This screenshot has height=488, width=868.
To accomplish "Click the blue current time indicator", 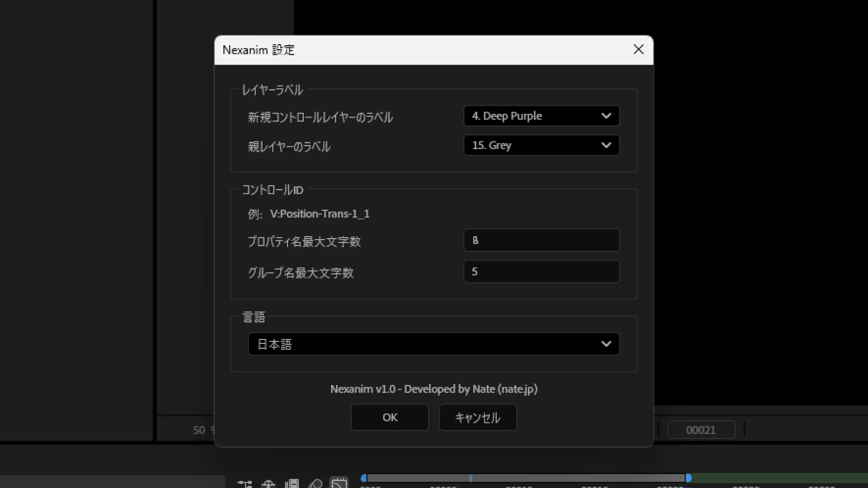I will (470, 478).
